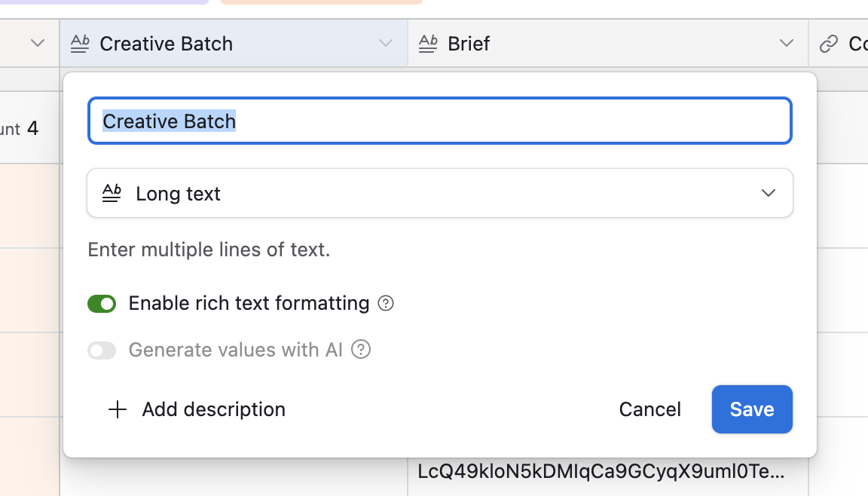The height and width of the screenshot is (496, 868).
Task: Click the help icon beside rich text formatting
Action: point(386,303)
